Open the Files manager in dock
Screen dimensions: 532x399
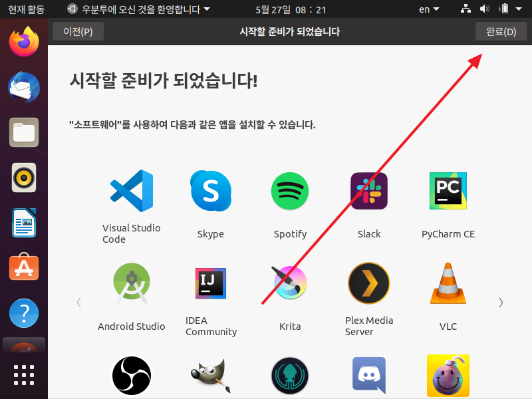coord(24,132)
